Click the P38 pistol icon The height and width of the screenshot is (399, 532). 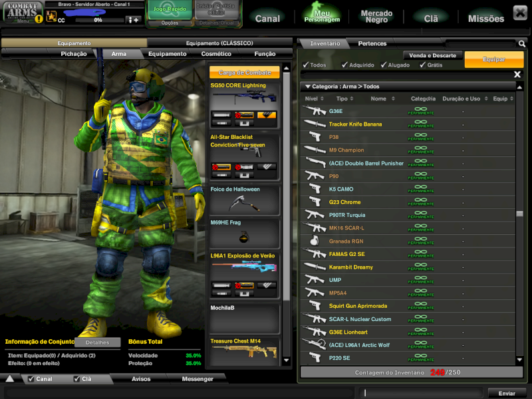(315, 137)
